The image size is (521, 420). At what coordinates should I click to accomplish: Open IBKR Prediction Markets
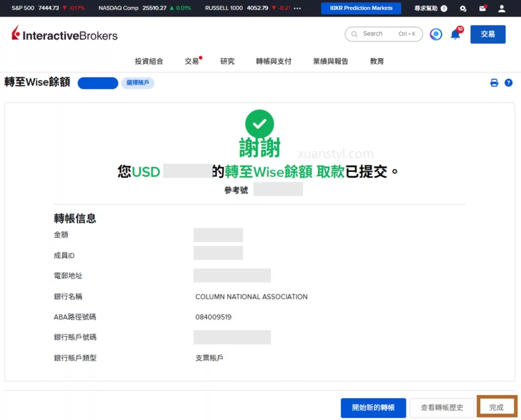(x=361, y=8)
